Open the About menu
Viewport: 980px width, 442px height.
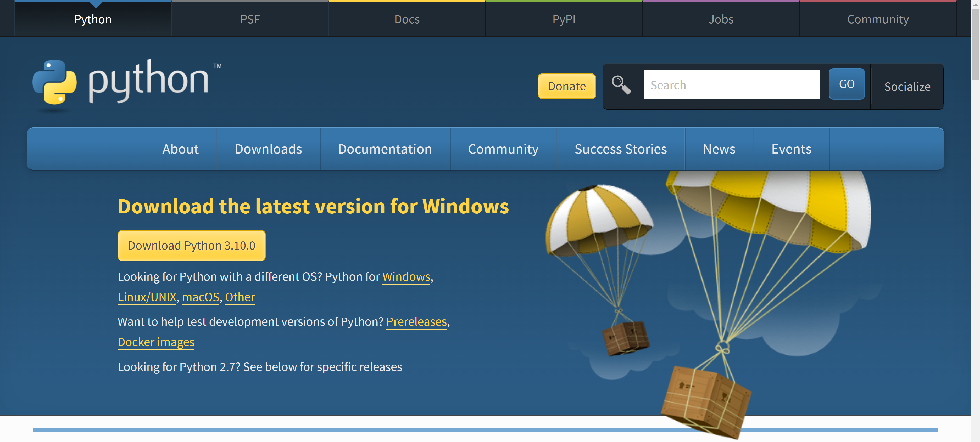tap(180, 149)
